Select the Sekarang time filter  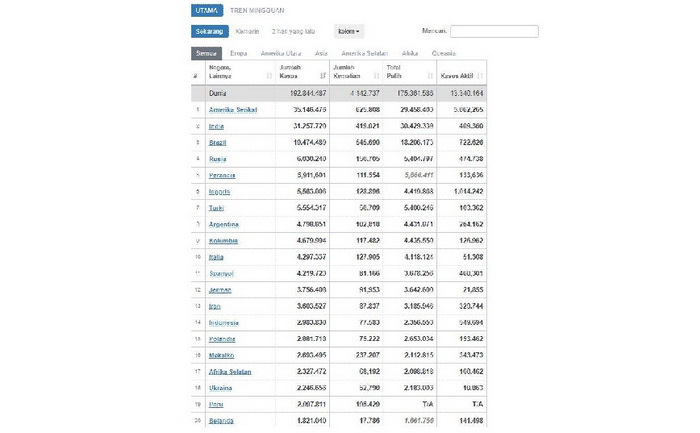(x=210, y=31)
